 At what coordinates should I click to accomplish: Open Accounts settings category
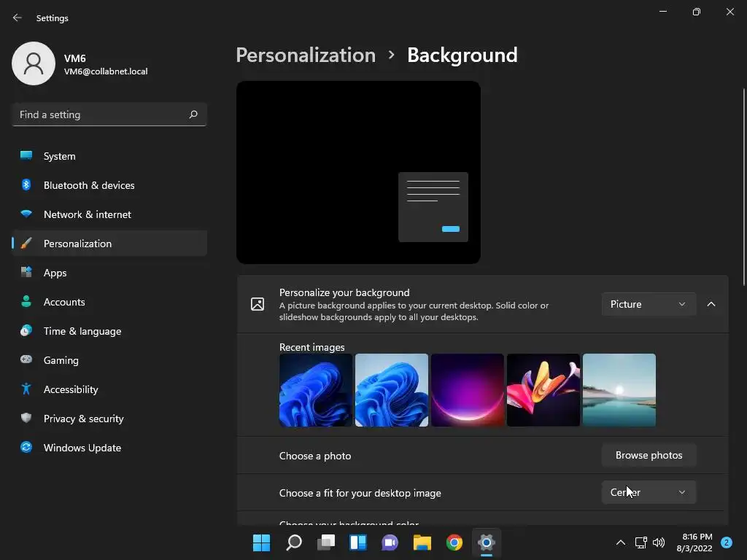109,301
